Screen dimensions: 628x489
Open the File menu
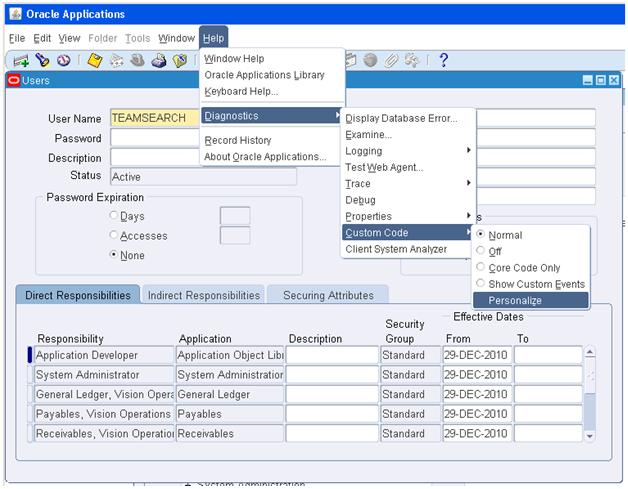(17, 38)
